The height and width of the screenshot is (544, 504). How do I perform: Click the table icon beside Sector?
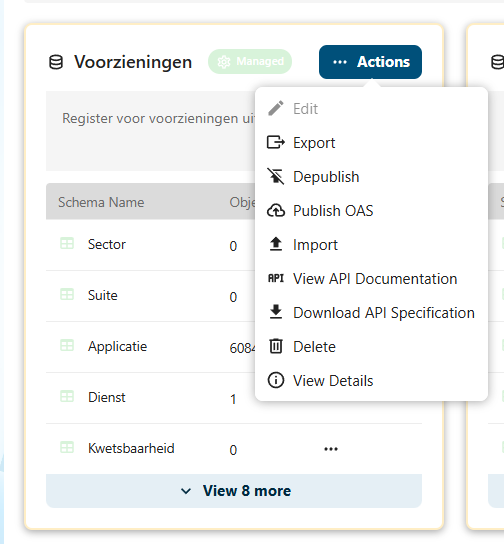click(x=67, y=244)
